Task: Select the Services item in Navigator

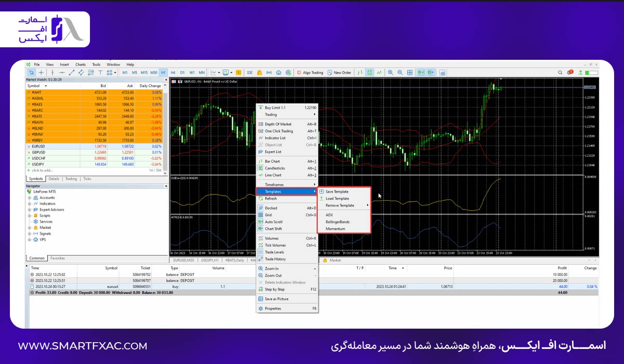Action: pos(46,222)
